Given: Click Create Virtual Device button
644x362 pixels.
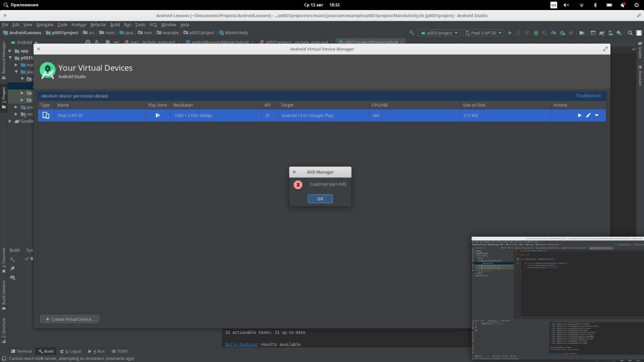Looking at the screenshot, I should point(69,319).
